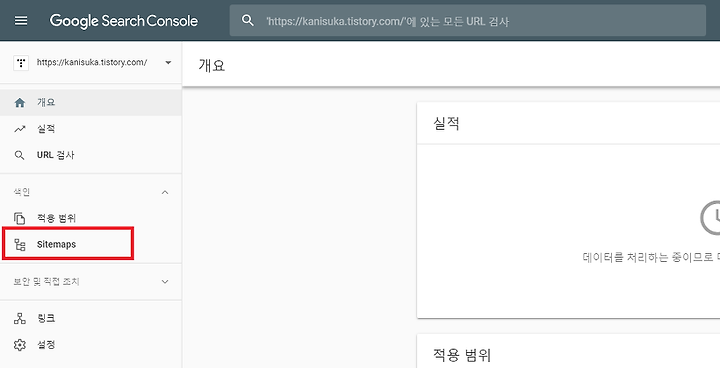The height and width of the screenshot is (368, 720).
Task: Click the 개요 page heading
Action: [x=211, y=65]
